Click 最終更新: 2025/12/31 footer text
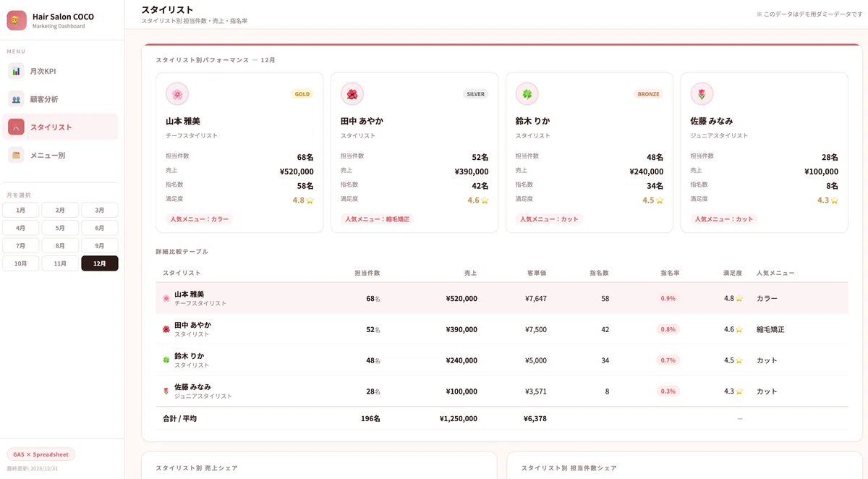The image size is (868, 479). pos(31,468)
